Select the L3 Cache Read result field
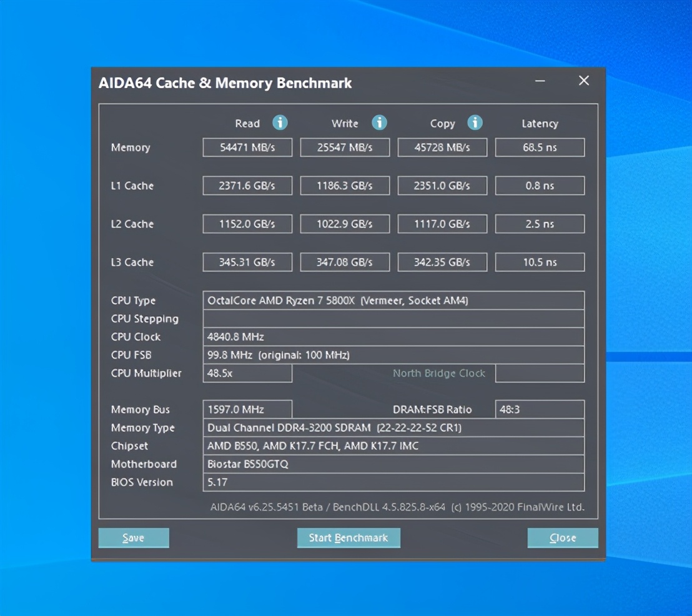 [247, 262]
